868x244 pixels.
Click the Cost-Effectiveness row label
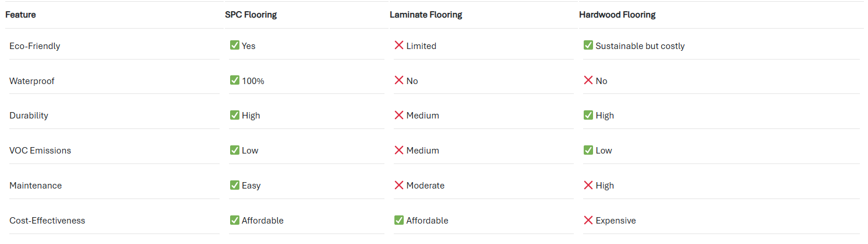click(x=47, y=221)
